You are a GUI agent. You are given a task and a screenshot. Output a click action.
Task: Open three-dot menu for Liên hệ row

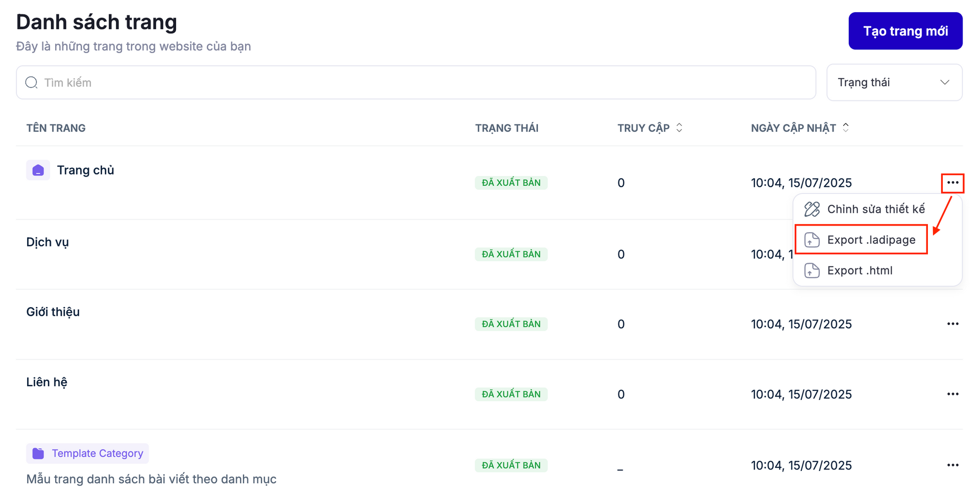point(952,394)
